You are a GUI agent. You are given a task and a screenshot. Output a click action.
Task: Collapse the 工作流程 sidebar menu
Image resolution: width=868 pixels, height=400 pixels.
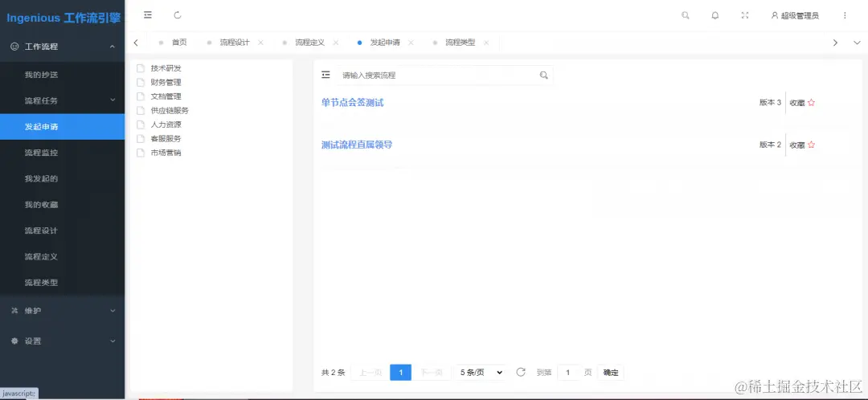point(62,47)
